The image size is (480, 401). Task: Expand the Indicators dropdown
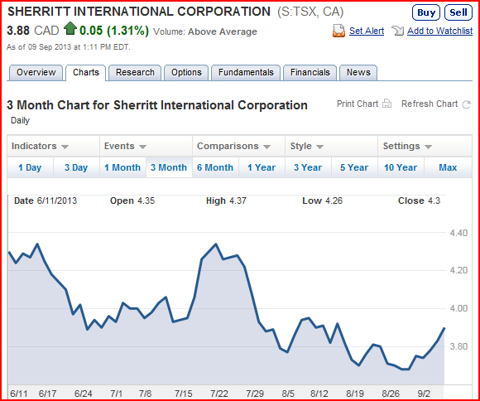tap(53, 146)
